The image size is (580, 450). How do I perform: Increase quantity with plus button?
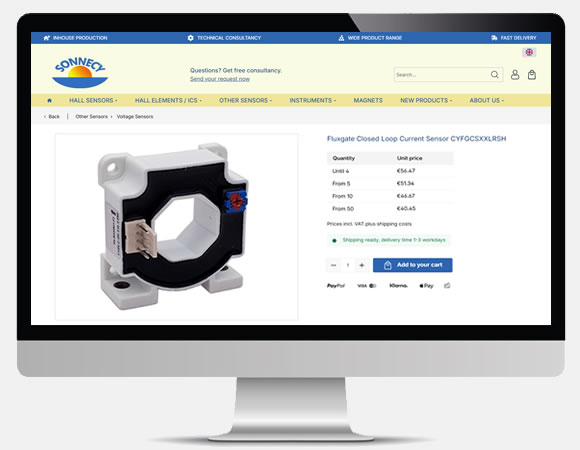point(362,265)
